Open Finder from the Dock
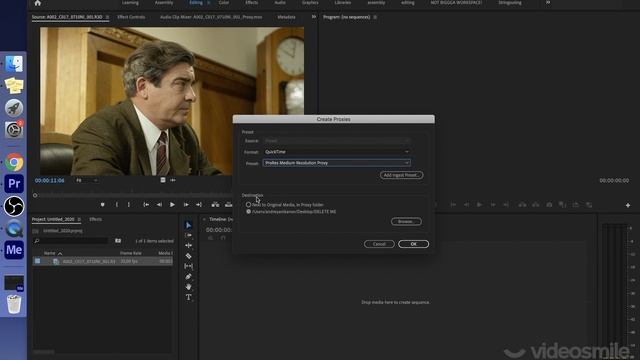Image resolution: width=640 pixels, height=360 pixels. pyautogui.click(x=14, y=64)
